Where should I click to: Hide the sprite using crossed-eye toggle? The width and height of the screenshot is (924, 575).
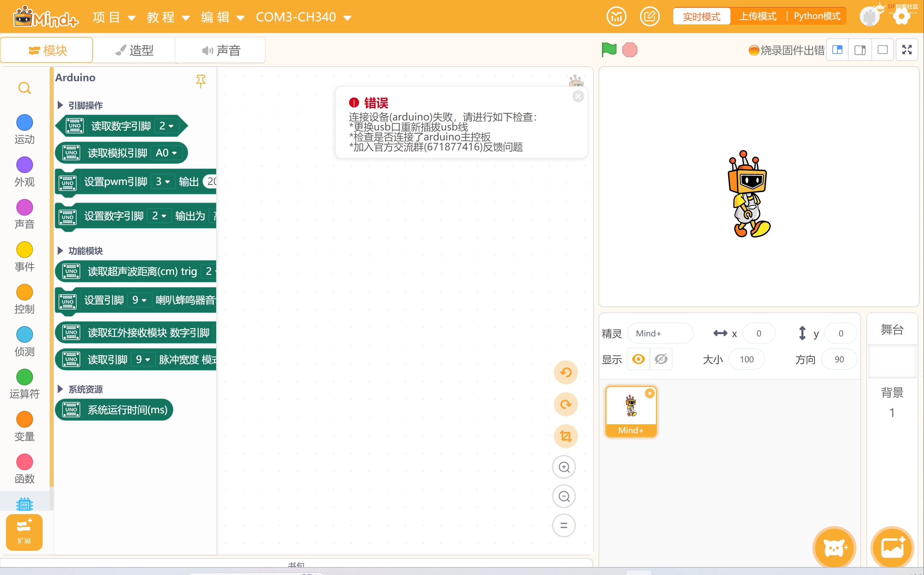pos(662,359)
